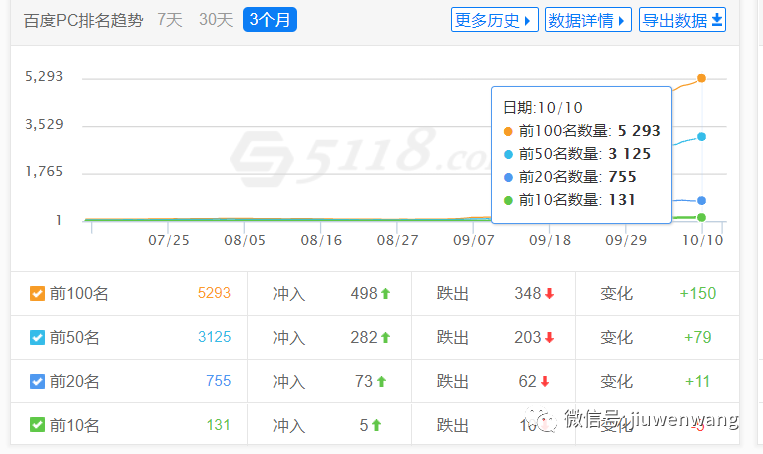
Task: Click the 前100名 row label
Action: 79,293
